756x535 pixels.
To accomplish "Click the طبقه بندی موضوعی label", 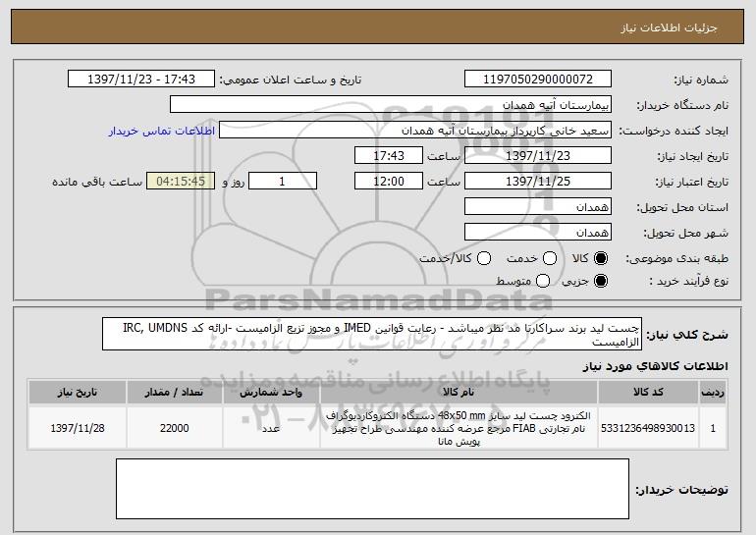I will [x=676, y=259].
